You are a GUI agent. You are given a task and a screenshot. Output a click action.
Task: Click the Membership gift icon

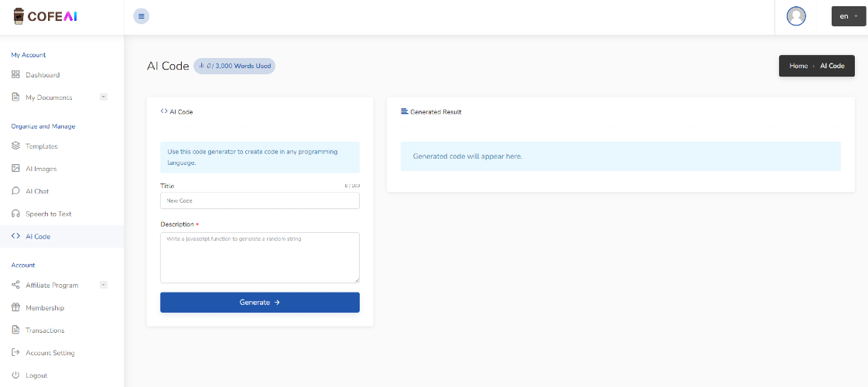click(15, 308)
